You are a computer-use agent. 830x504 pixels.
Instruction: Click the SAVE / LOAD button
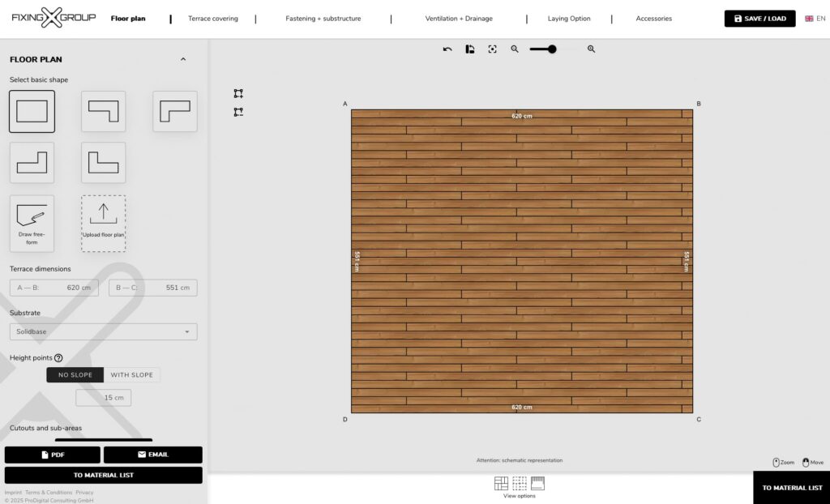tap(759, 19)
